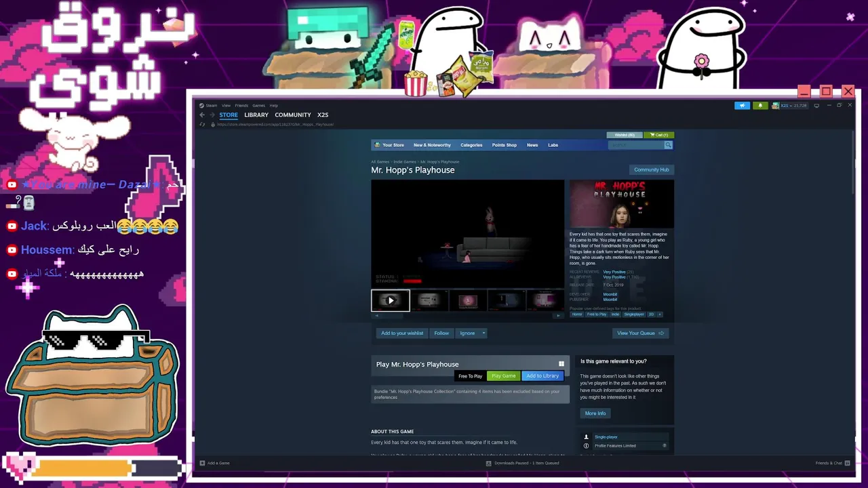Click the Horror tag
The height and width of the screenshot is (488, 868).
577,314
